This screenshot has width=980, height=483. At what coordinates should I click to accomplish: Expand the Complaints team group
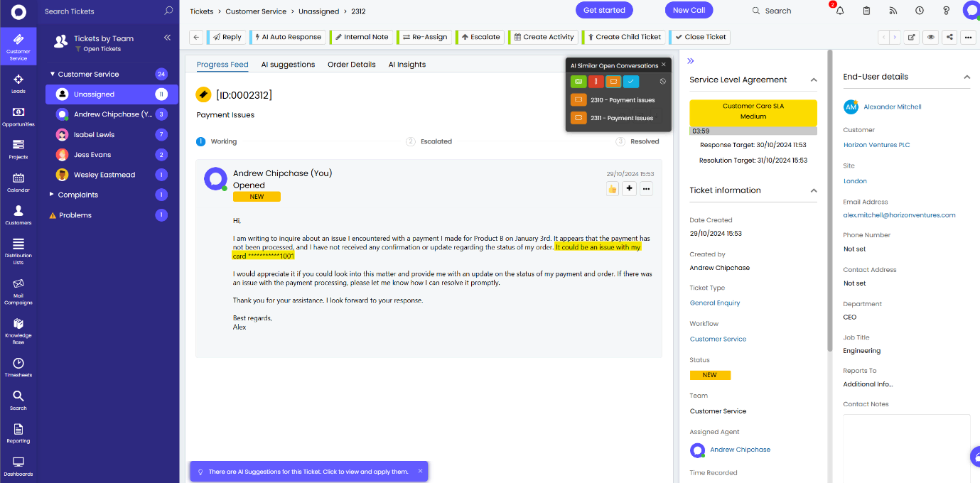coord(52,195)
